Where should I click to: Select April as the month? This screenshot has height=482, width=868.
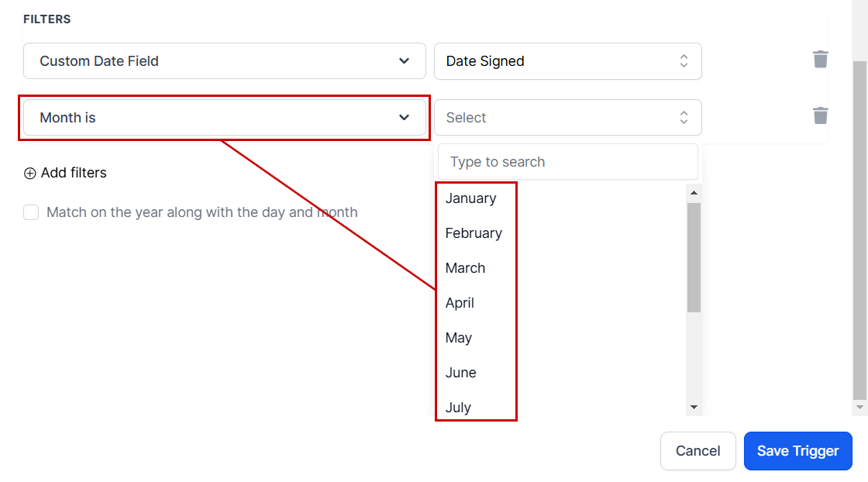(x=460, y=303)
